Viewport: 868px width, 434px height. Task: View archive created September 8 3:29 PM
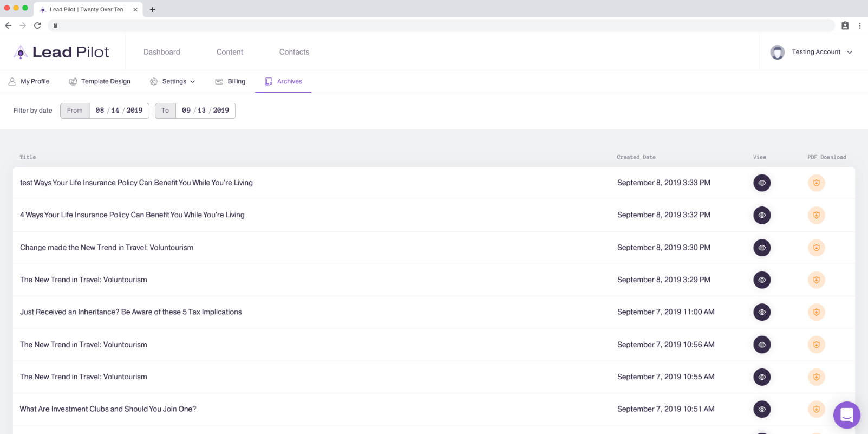[762, 280]
